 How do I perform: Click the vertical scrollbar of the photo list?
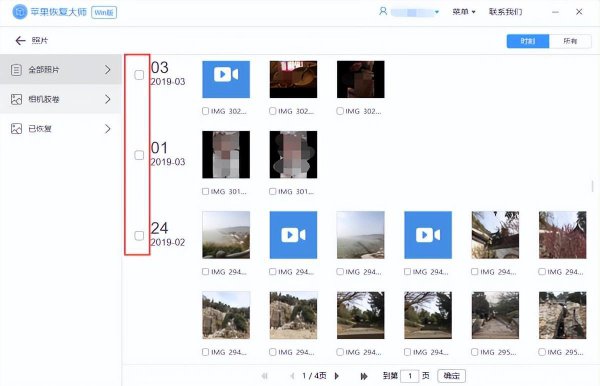coord(593,186)
